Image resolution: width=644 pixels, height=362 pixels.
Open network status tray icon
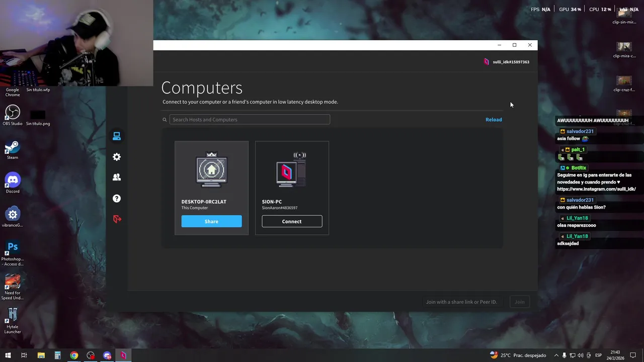(x=573, y=355)
